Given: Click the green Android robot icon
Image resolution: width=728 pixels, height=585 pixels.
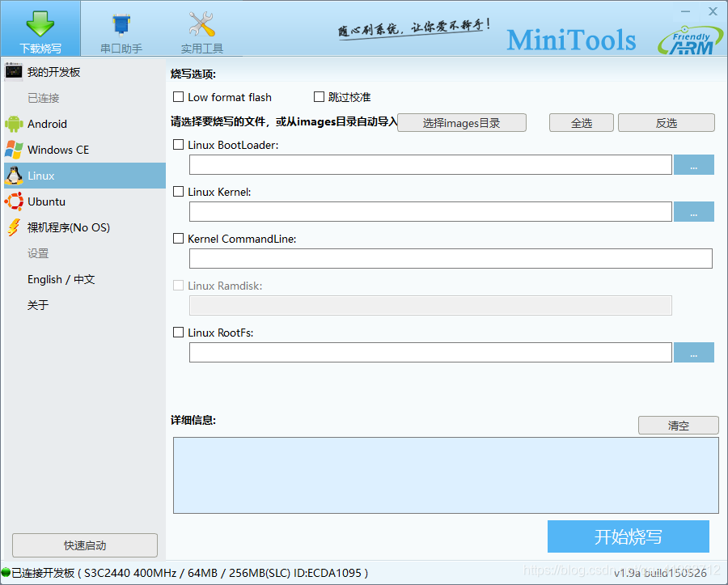Looking at the screenshot, I should [x=14, y=124].
